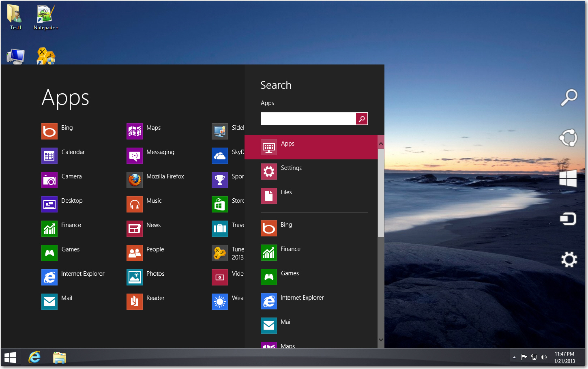Click the scroll-down chevron below results
Image resolution: width=588 pixels, height=369 pixels.
pos(380,340)
